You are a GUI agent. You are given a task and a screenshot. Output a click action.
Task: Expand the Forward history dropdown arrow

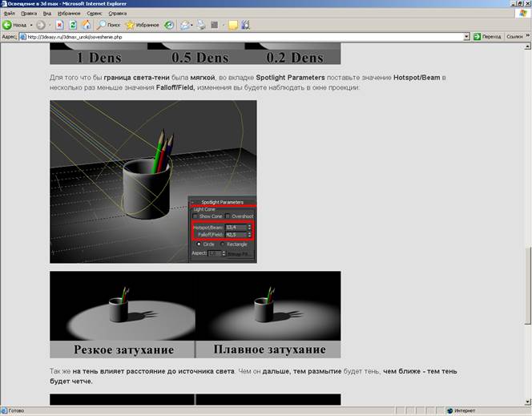point(50,25)
